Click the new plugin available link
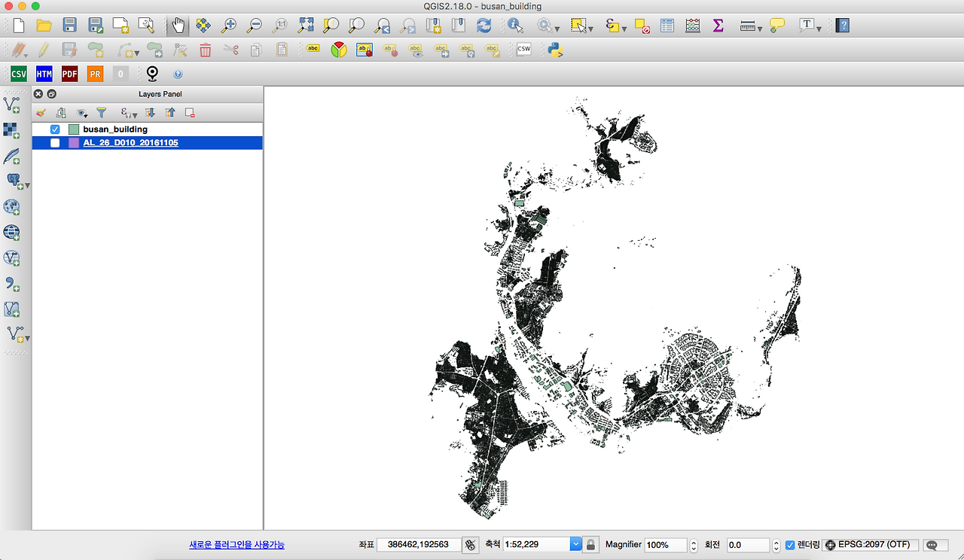The image size is (964, 560). coord(236,544)
